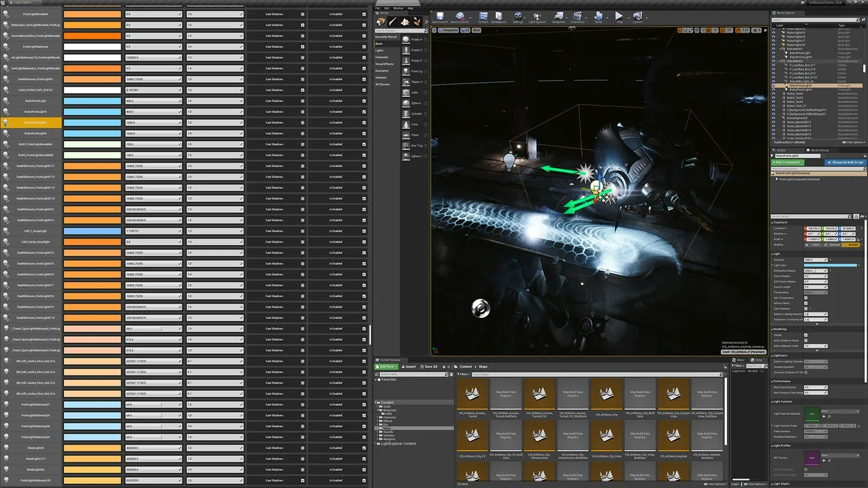Click the Add Component button
Screen dimensions: 868x488
(788, 163)
